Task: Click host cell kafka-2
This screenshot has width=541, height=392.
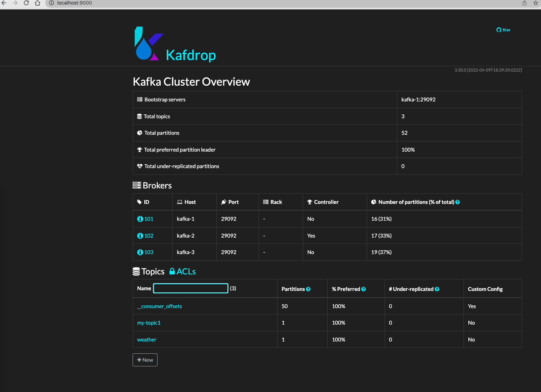Action: (186, 236)
